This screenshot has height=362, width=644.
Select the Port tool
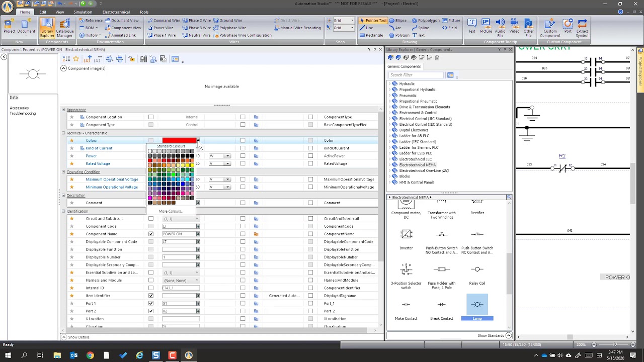coord(568,26)
